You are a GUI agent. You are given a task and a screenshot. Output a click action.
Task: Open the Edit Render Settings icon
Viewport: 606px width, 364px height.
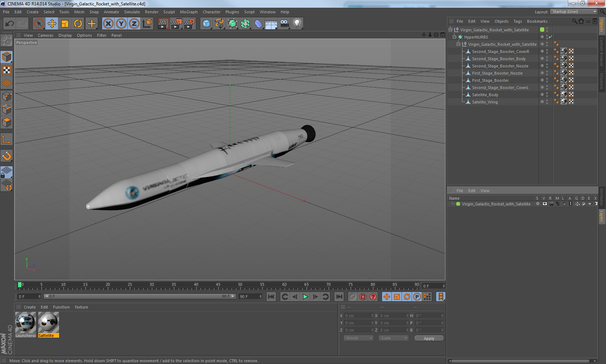[x=190, y=24]
